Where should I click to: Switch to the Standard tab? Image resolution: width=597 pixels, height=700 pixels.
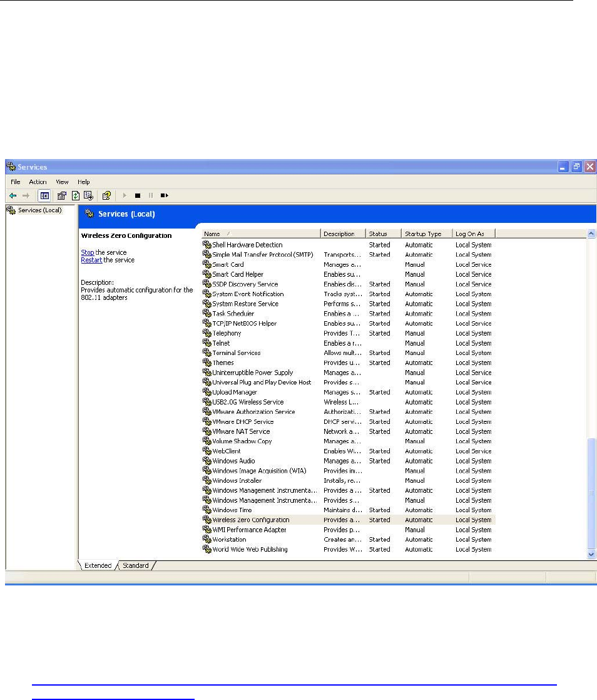[x=136, y=565]
